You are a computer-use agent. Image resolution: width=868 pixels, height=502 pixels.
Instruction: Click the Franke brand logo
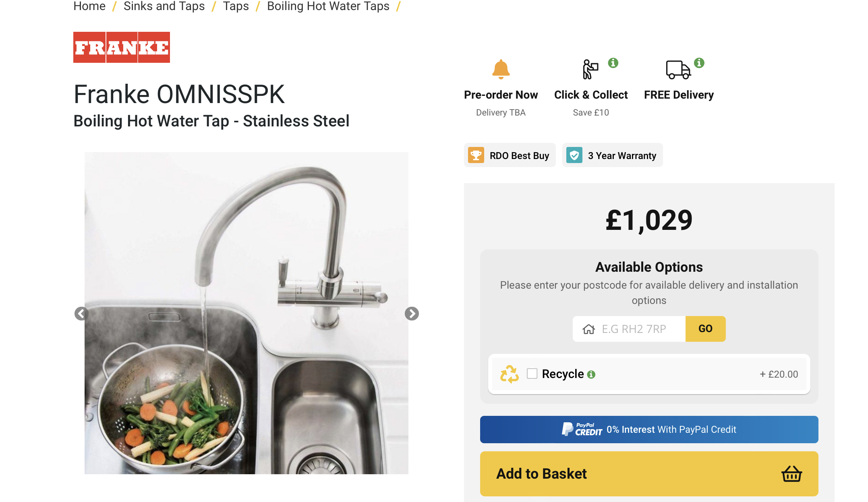pos(121,48)
